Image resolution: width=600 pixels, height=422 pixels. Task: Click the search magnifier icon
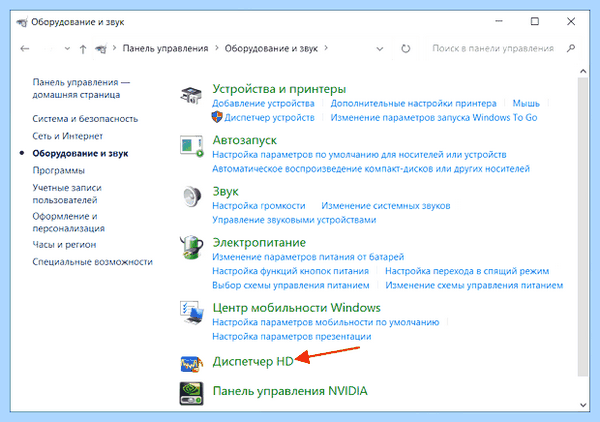coord(571,48)
